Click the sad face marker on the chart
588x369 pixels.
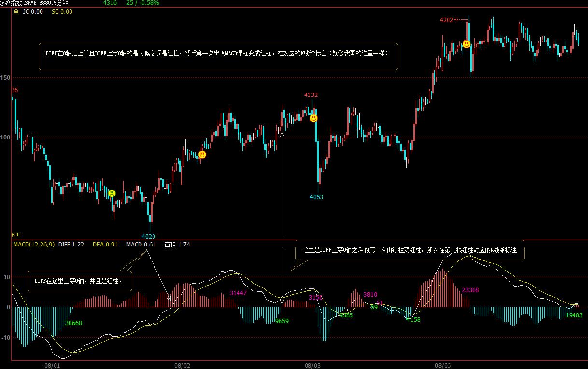pyautogui.click(x=112, y=193)
